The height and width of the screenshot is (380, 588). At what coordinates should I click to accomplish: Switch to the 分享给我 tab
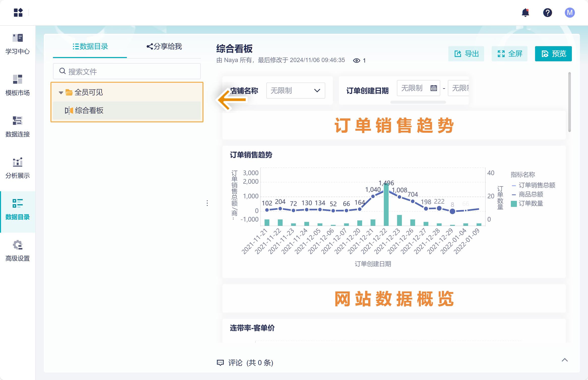[164, 46]
